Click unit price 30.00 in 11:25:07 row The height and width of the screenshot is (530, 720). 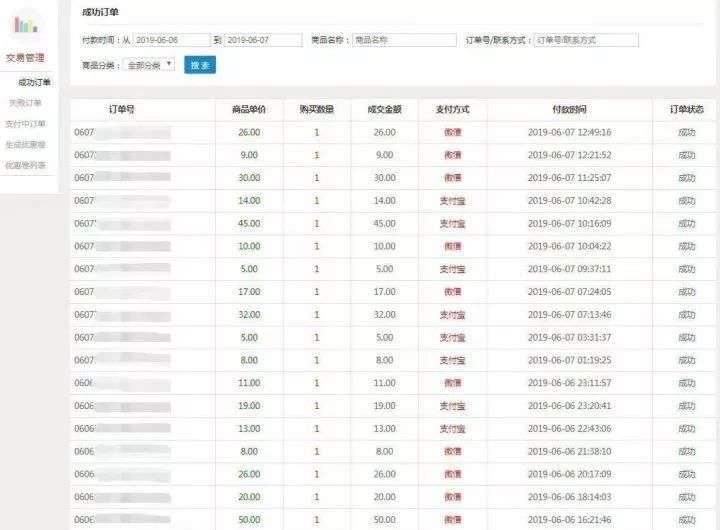[249, 178]
